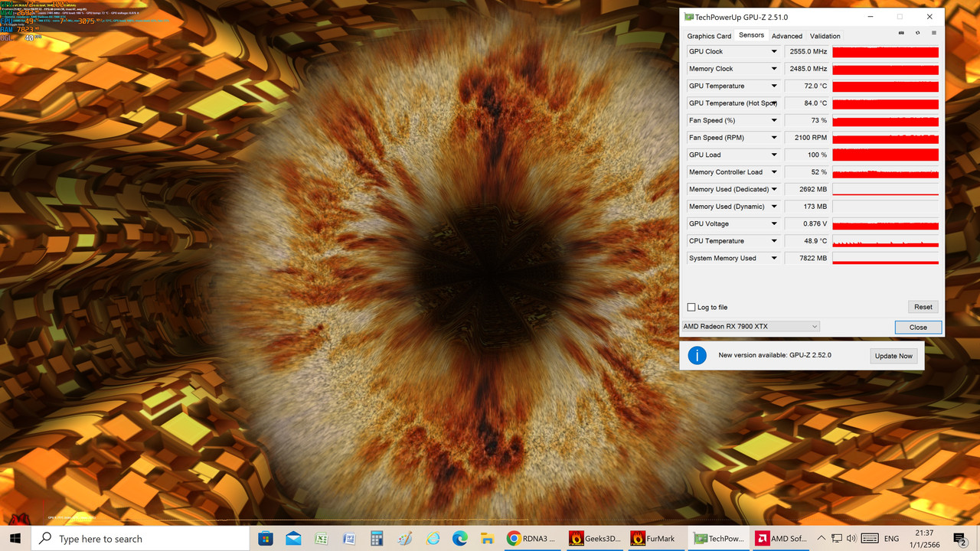Open the Mail app from taskbar
Image resolution: width=980 pixels, height=551 pixels.
tap(293, 539)
